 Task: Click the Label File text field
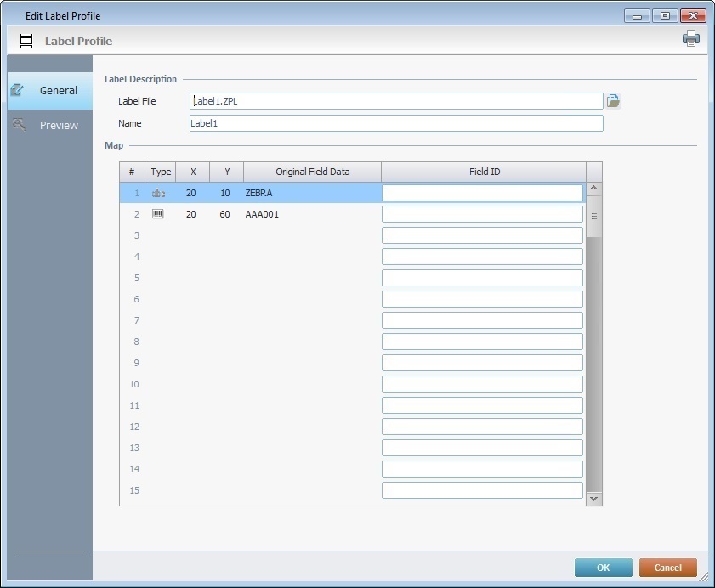[x=395, y=101]
